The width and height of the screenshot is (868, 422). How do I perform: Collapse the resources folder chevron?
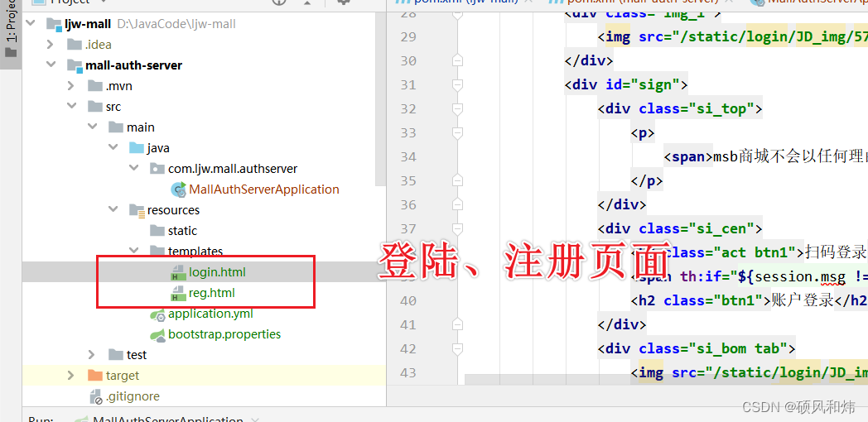113,209
